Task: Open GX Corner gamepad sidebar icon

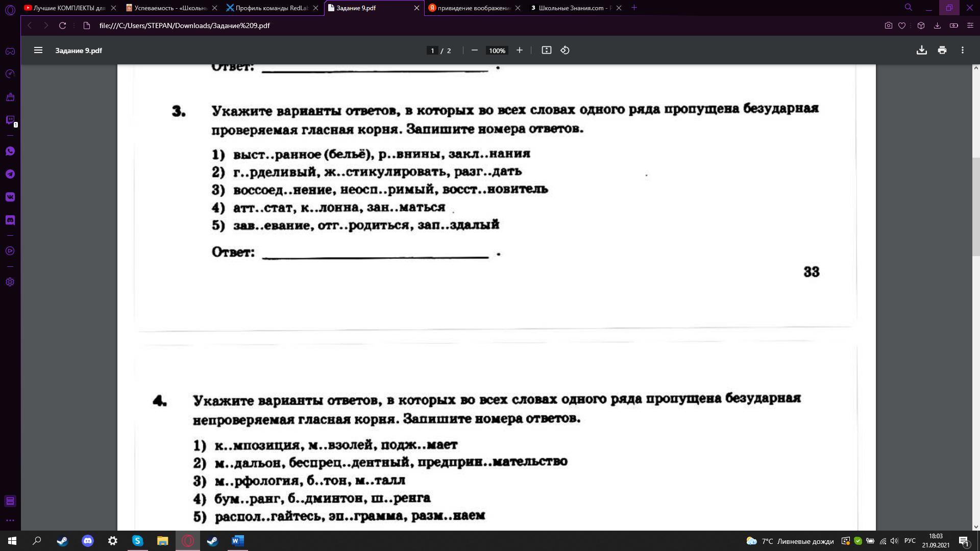Action: click(x=10, y=51)
